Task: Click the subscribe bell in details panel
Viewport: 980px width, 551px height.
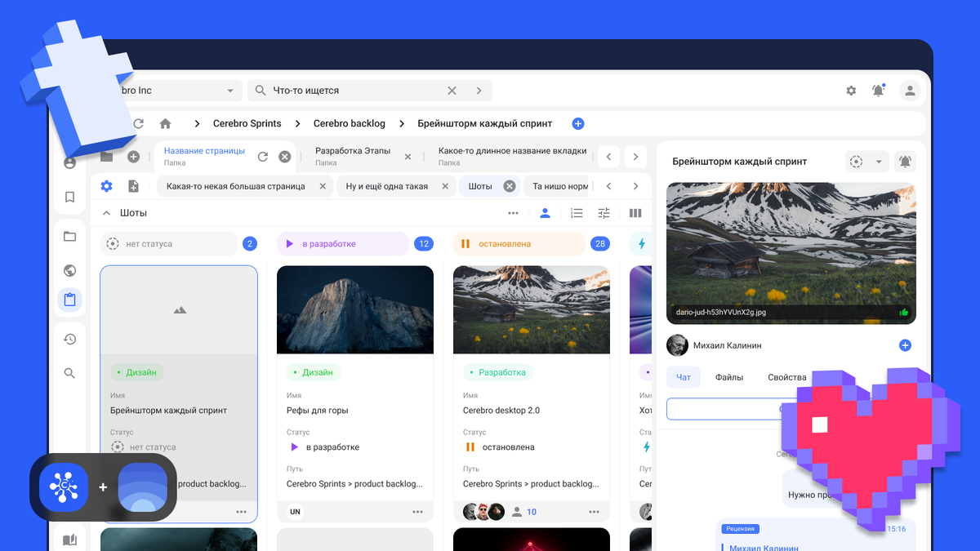Action: (x=905, y=162)
